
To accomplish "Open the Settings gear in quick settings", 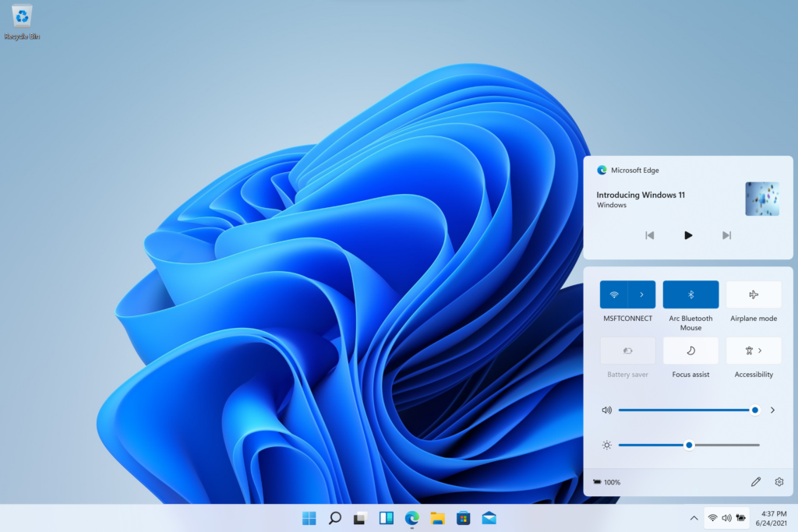I will (x=779, y=481).
